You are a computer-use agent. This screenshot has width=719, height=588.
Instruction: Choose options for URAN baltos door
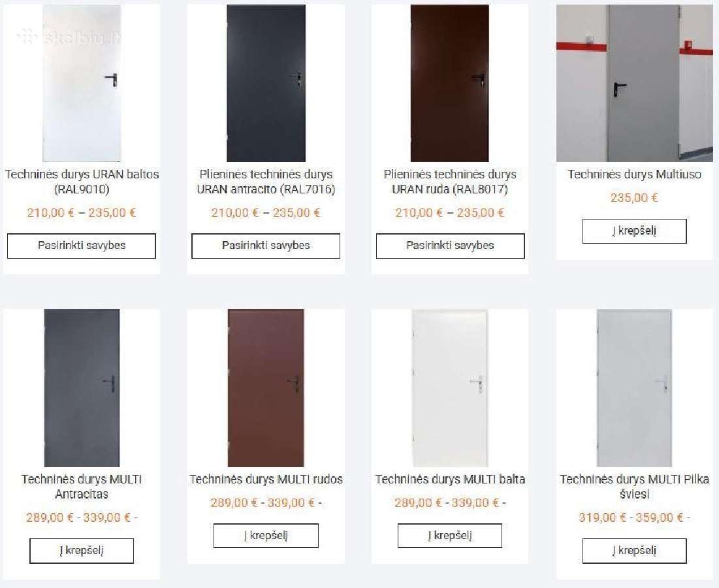click(82, 246)
